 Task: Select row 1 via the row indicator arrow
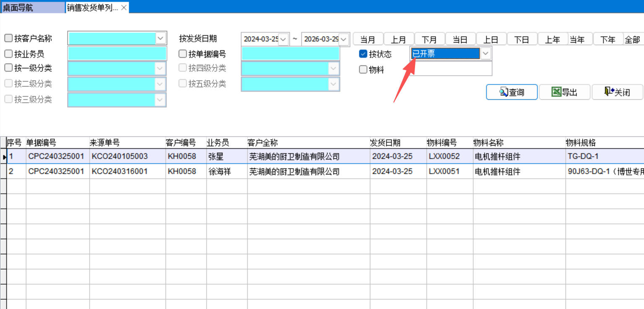pos(4,157)
